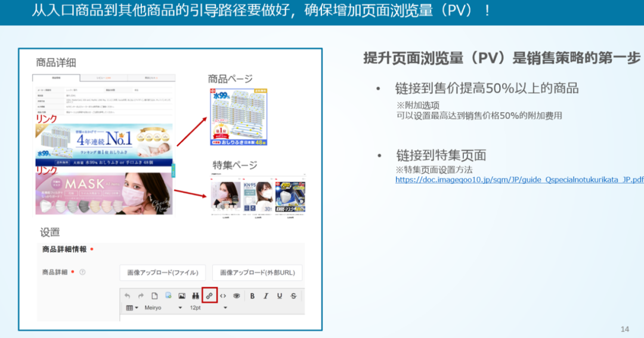Click the slide page number 14

coord(625,330)
